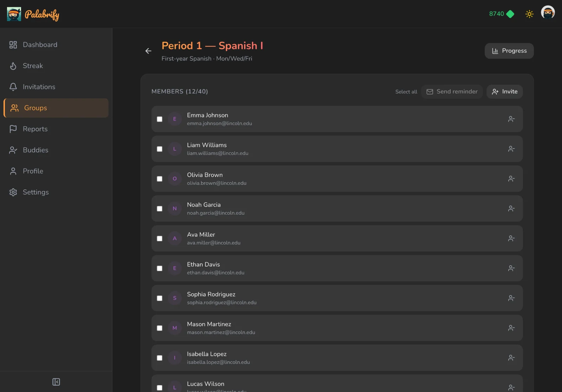Remove Sophia Rodriguez via member icon
Viewport: 562px width, 392px height.
point(511,298)
